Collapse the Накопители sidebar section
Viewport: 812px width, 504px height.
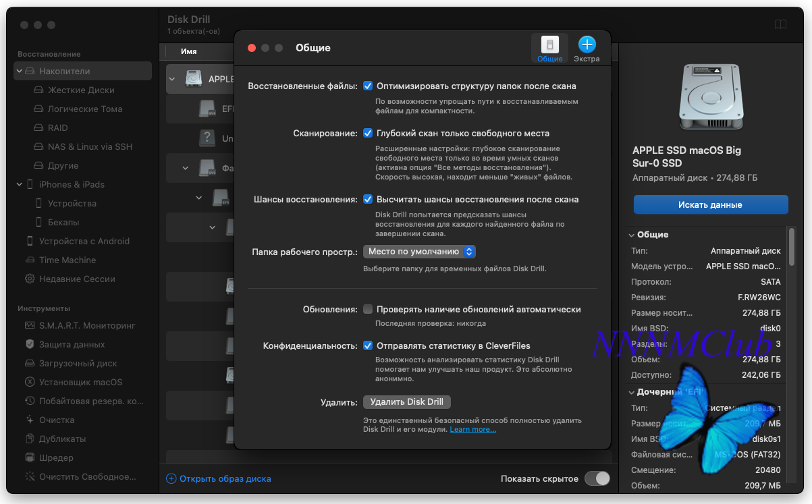20,71
